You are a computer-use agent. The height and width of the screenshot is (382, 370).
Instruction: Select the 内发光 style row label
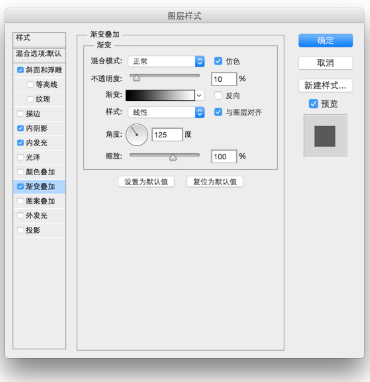[37, 143]
